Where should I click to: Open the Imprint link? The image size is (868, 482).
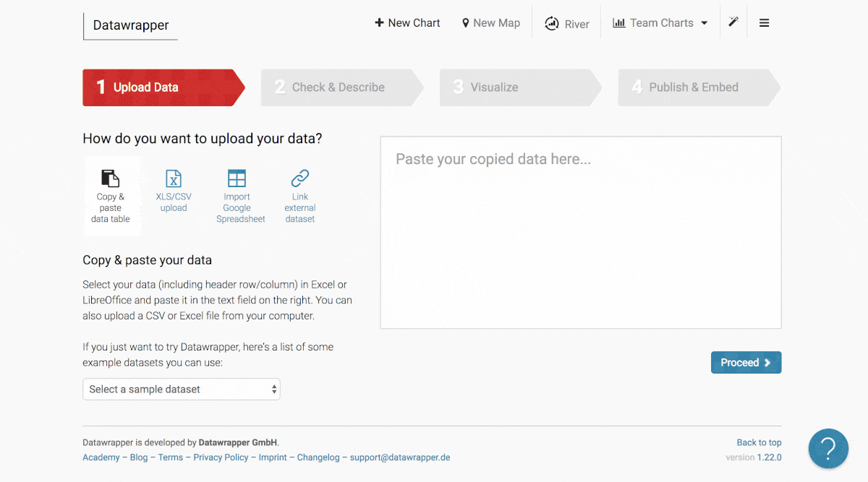point(273,457)
